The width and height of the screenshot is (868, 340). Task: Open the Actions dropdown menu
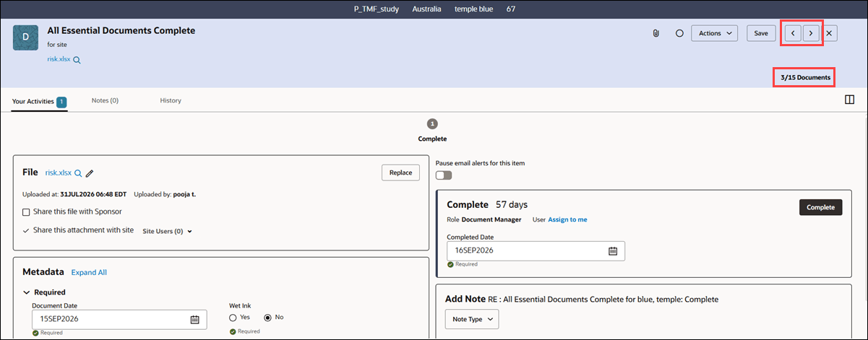(x=714, y=33)
